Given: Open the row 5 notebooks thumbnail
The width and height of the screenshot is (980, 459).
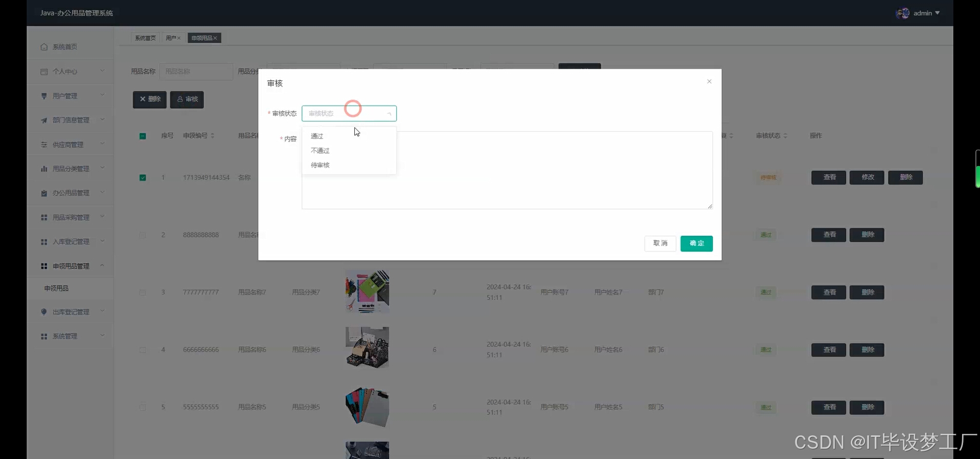Looking at the screenshot, I should 367,407.
